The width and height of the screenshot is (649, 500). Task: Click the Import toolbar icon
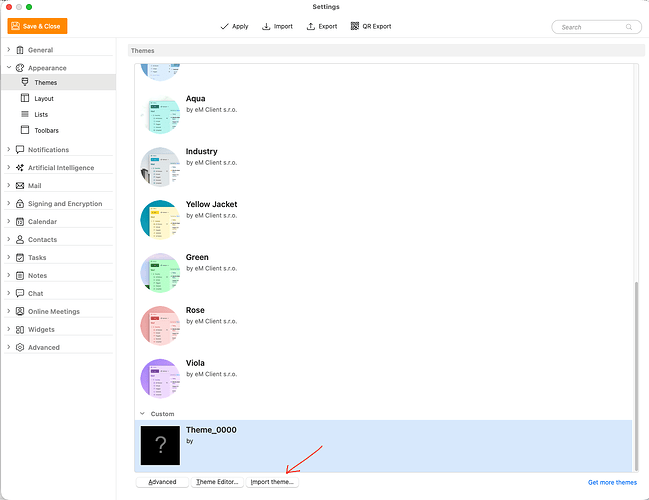pyautogui.click(x=266, y=26)
